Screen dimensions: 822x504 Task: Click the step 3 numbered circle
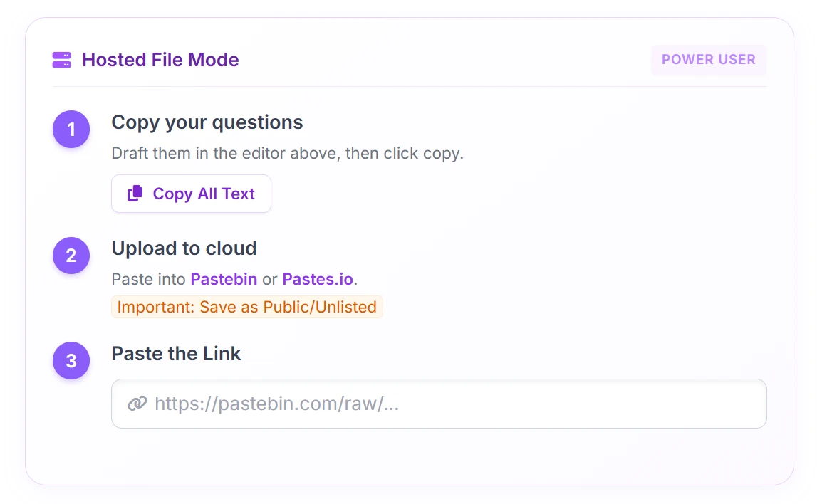(71, 361)
